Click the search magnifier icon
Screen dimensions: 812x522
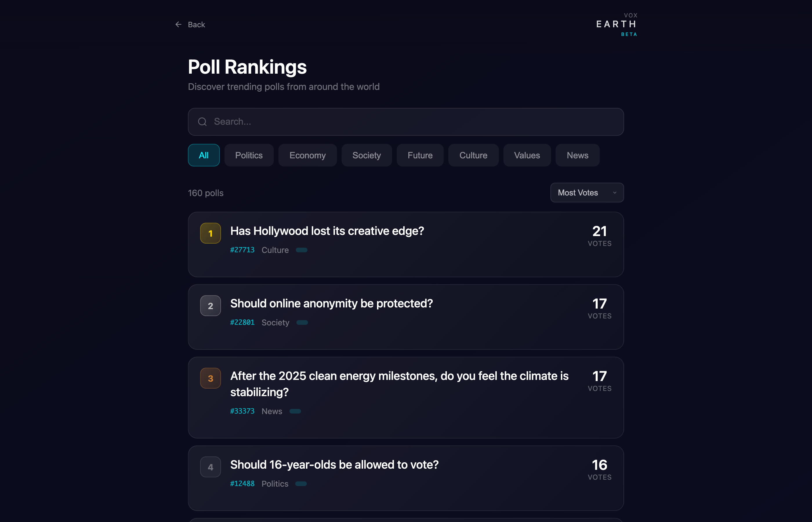202,122
